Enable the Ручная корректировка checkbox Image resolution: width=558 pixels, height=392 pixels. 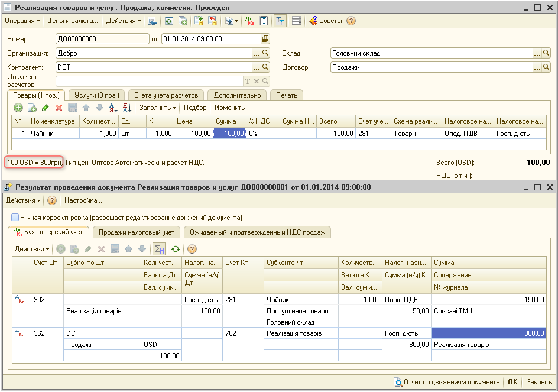pos(15,217)
